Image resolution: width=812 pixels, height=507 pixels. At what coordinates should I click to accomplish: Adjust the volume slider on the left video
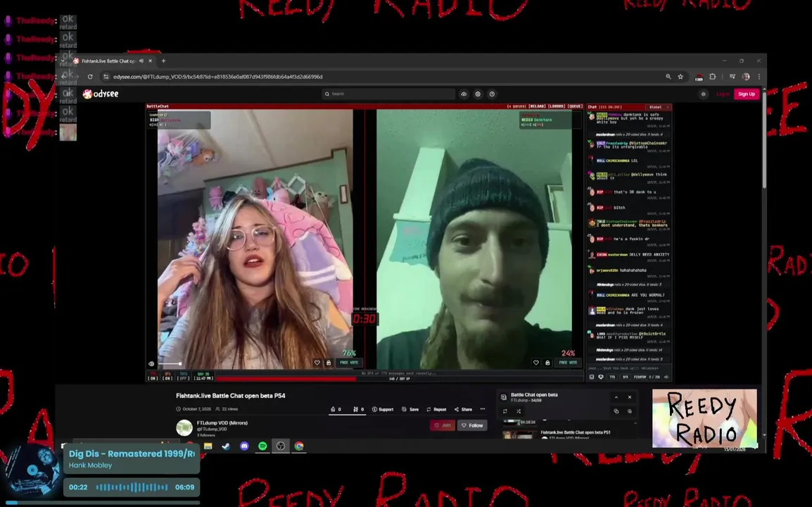[x=170, y=364]
